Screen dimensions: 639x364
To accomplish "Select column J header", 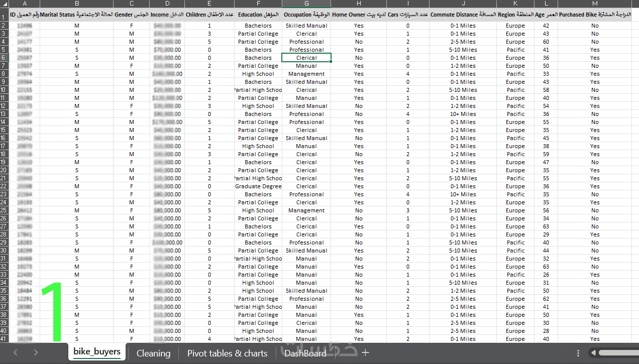I will 463,4.
